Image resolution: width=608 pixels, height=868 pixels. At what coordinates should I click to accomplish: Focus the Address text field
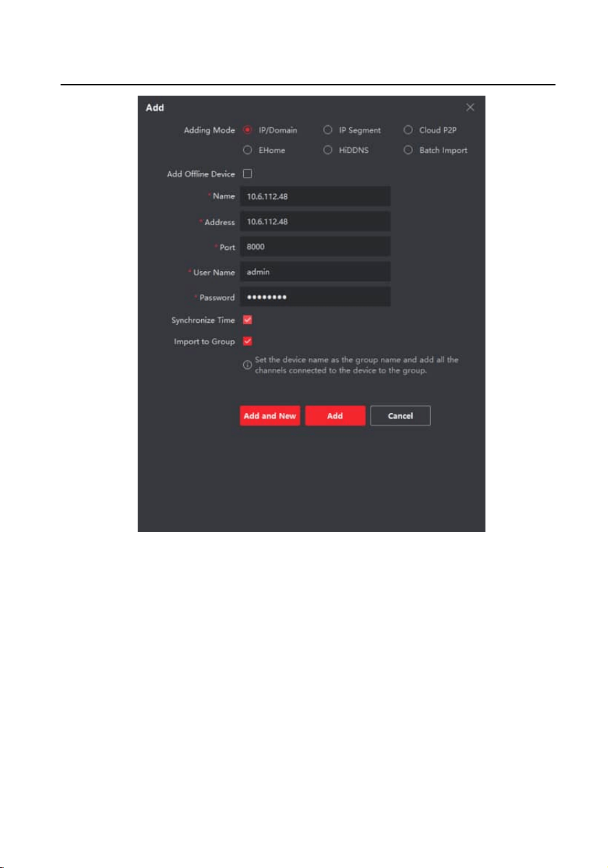pyautogui.click(x=315, y=222)
